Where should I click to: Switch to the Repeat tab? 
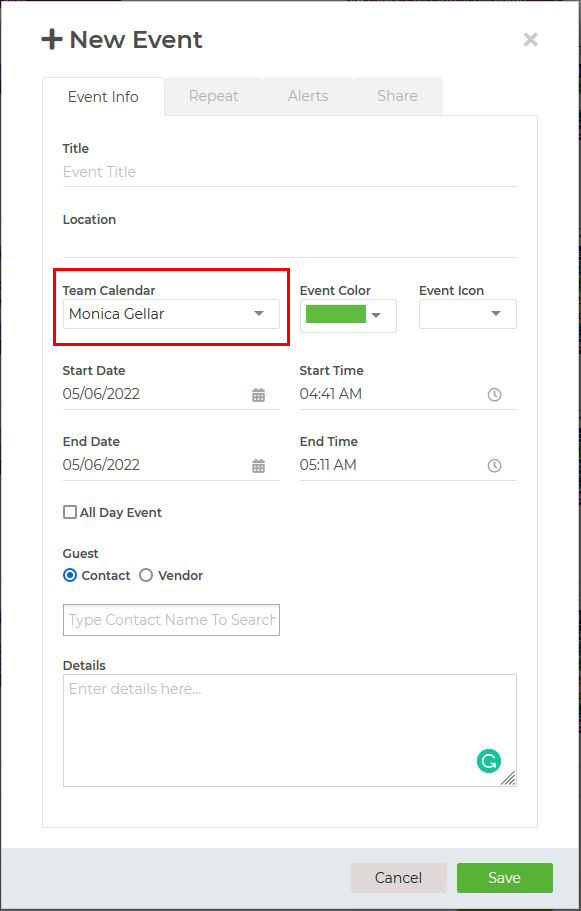(x=214, y=96)
